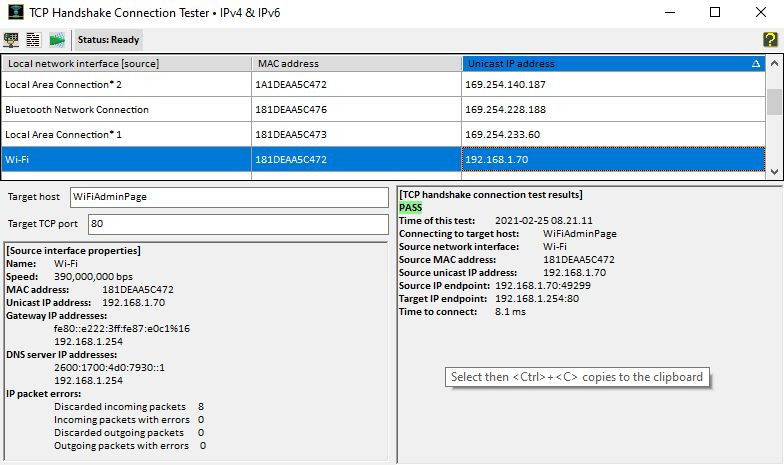Click the Outgoing packets with errors line
The height and width of the screenshot is (465, 784).
click(x=130, y=446)
